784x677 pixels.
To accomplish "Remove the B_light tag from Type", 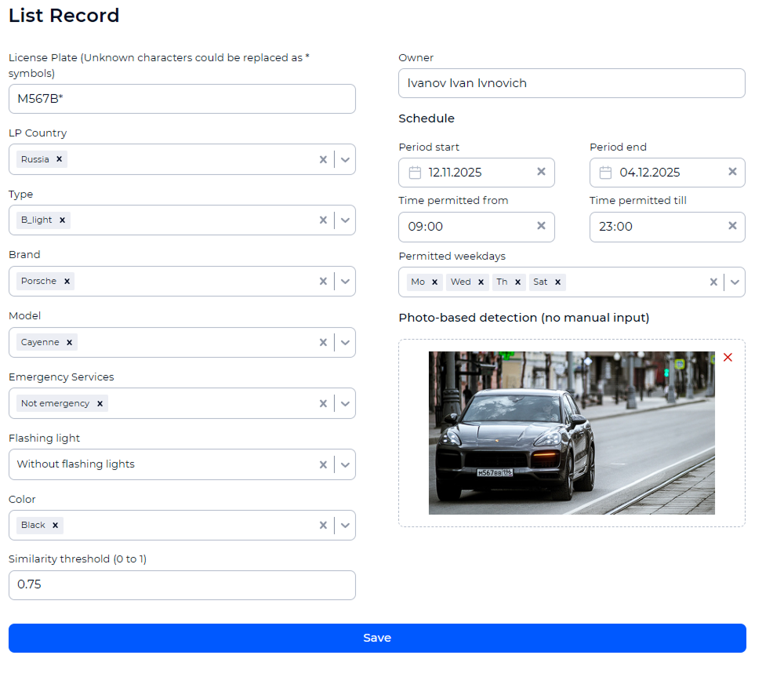I will (62, 220).
